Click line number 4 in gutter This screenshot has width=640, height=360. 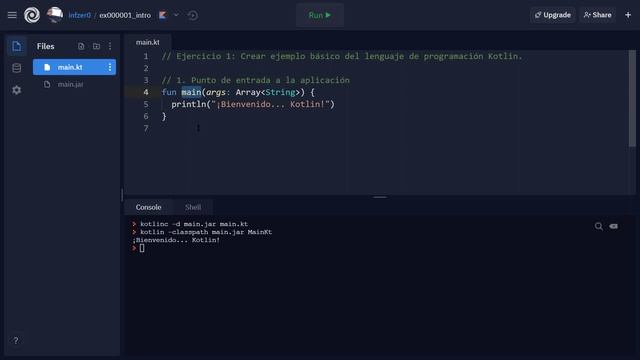click(146, 92)
